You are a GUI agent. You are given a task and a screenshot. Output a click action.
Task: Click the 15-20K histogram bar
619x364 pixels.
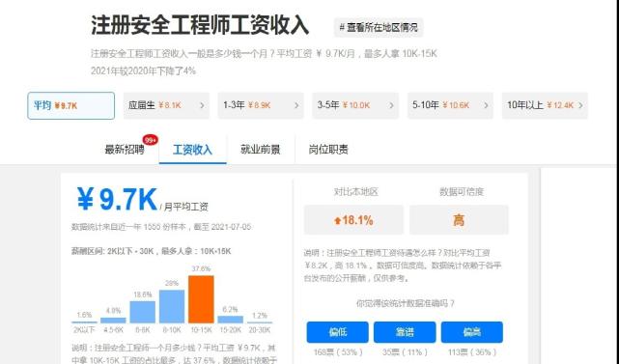click(230, 320)
